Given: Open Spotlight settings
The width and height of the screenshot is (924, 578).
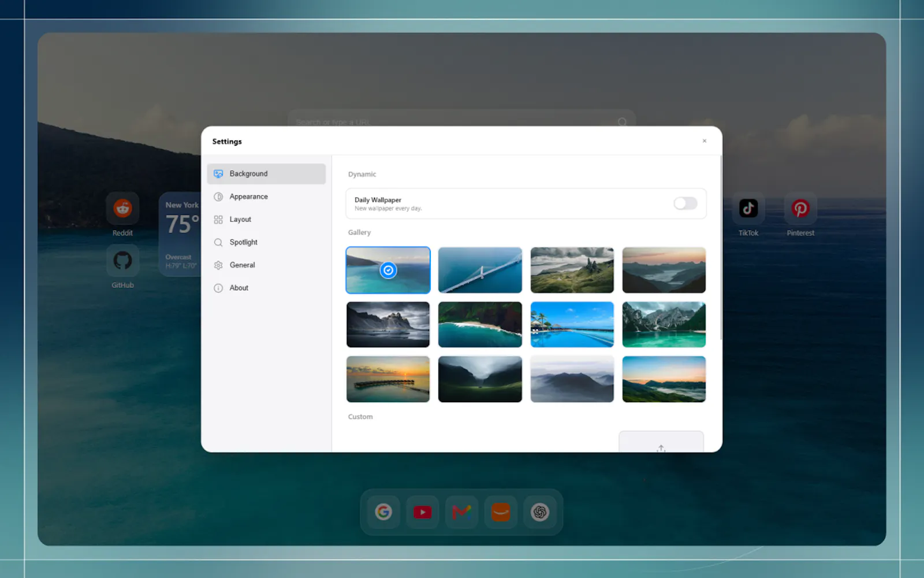Looking at the screenshot, I should click(266, 242).
